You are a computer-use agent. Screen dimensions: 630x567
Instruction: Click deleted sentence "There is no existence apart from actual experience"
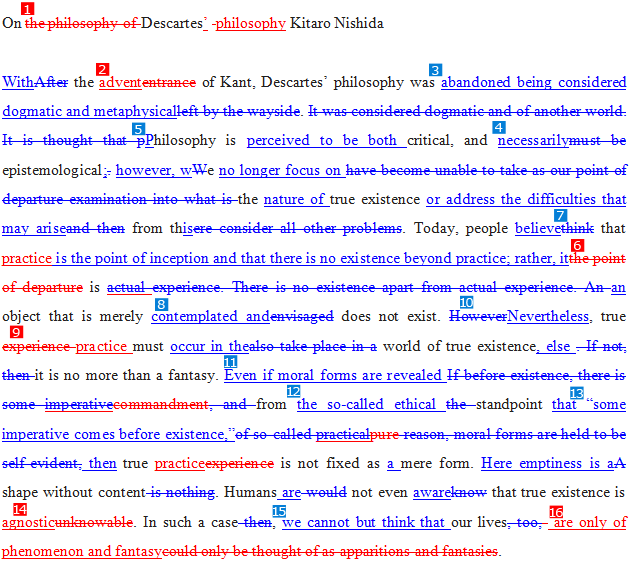403,287
